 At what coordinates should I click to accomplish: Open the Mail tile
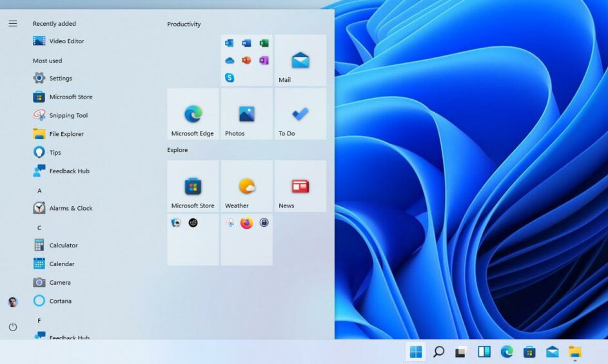(x=300, y=60)
